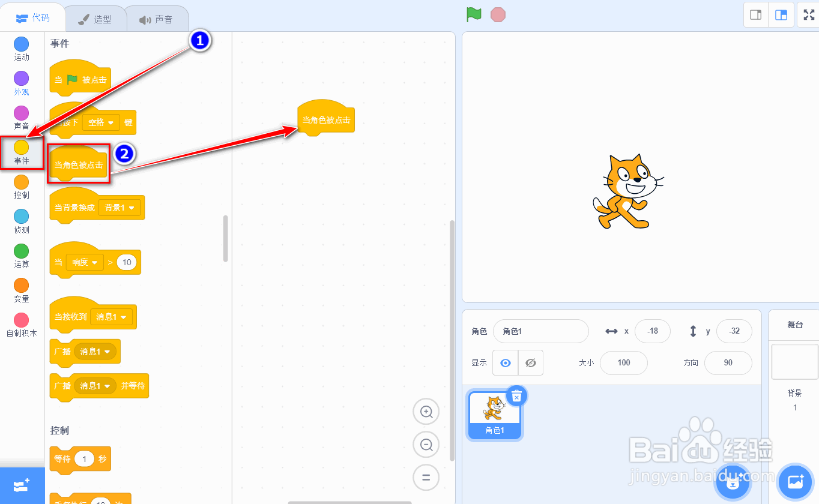This screenshot has height=504, width=819.
Task: Select the 运算 block category
Action: coord(22,256)
